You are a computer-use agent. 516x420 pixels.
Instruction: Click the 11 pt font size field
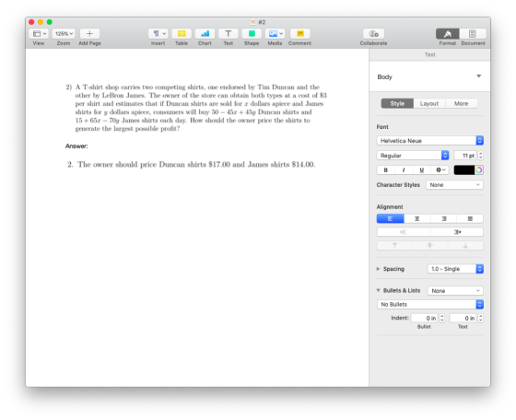(x=465, y=156)
